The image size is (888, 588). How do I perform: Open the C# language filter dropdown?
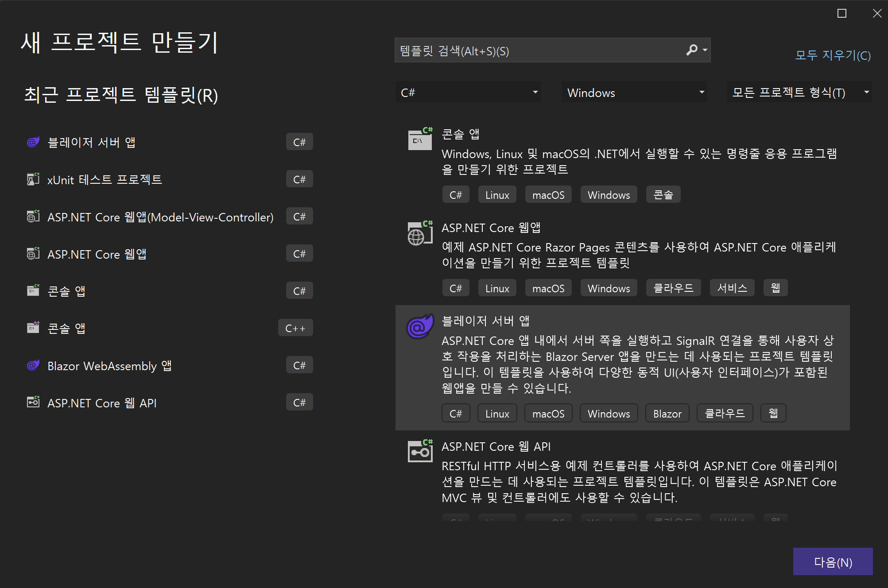pos(468,93)
